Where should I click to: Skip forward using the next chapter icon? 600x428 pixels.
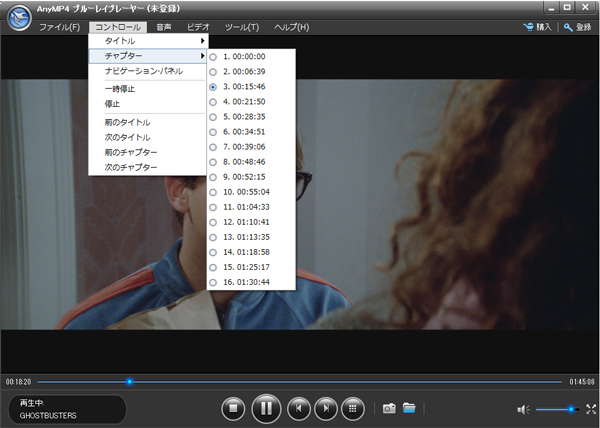[x=326, y=409]
